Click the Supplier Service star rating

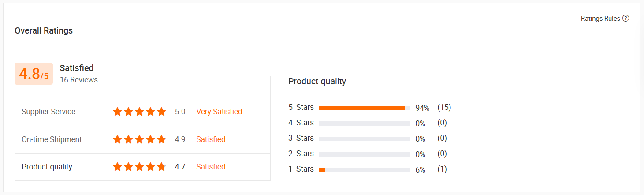(139, 112)
